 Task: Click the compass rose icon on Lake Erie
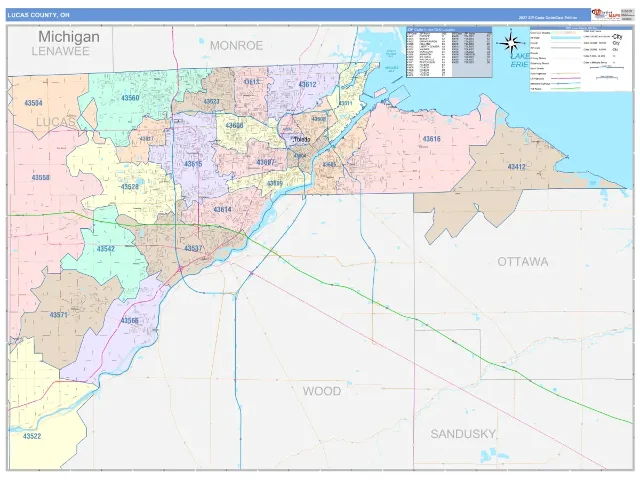[x=511, y=42]
